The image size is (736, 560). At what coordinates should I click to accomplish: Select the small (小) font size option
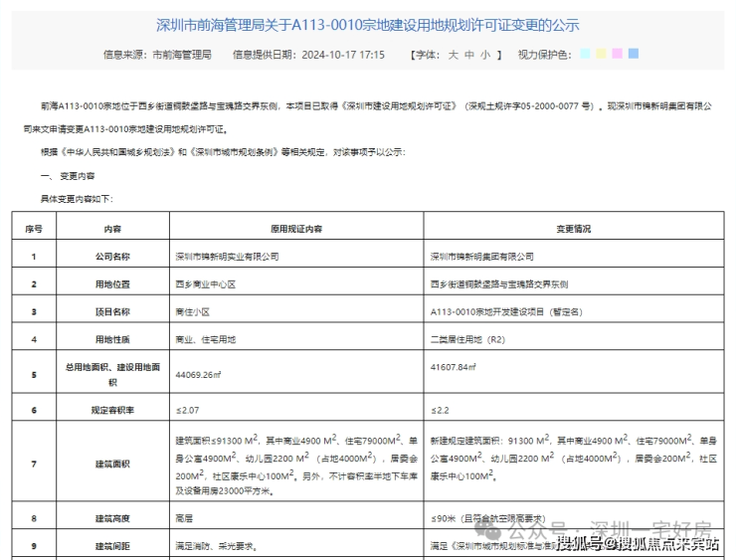[x=485, y=55]
